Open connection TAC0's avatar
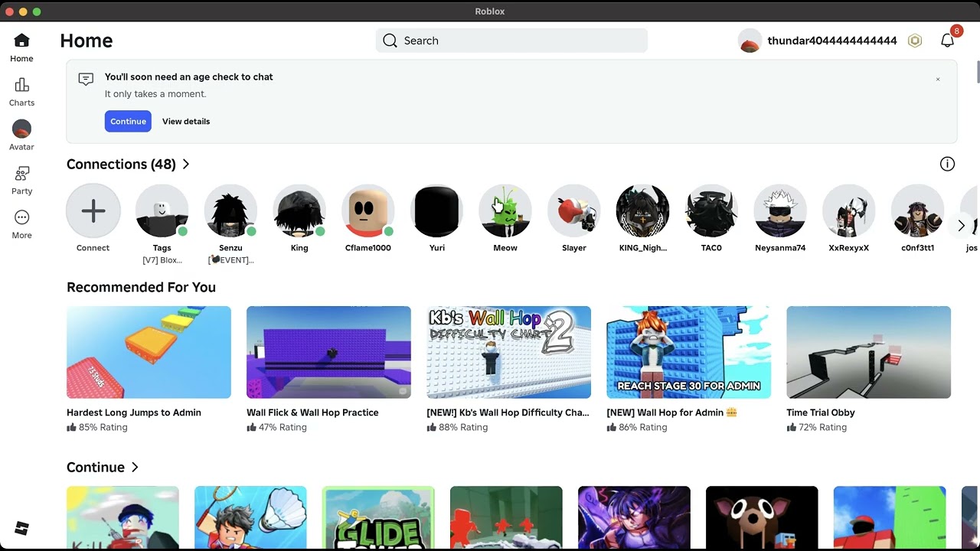Viewport: 980px width, 551px height. pos(711,210)
